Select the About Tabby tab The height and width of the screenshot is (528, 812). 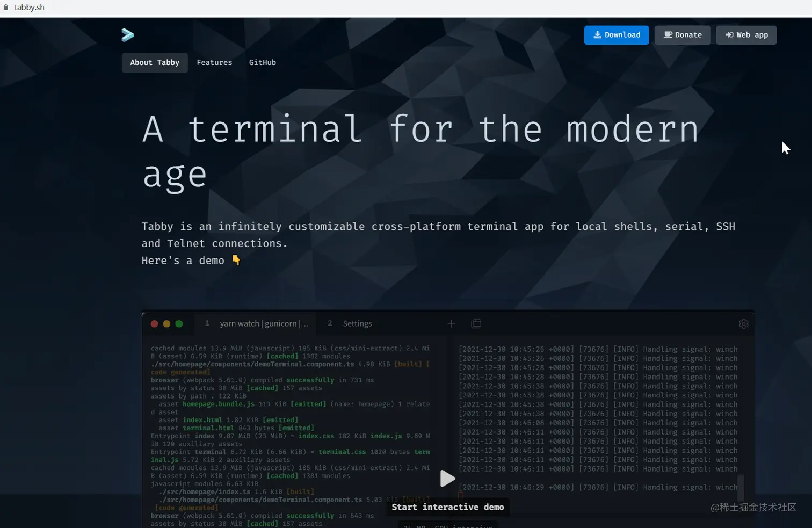[x=155, y=63]
